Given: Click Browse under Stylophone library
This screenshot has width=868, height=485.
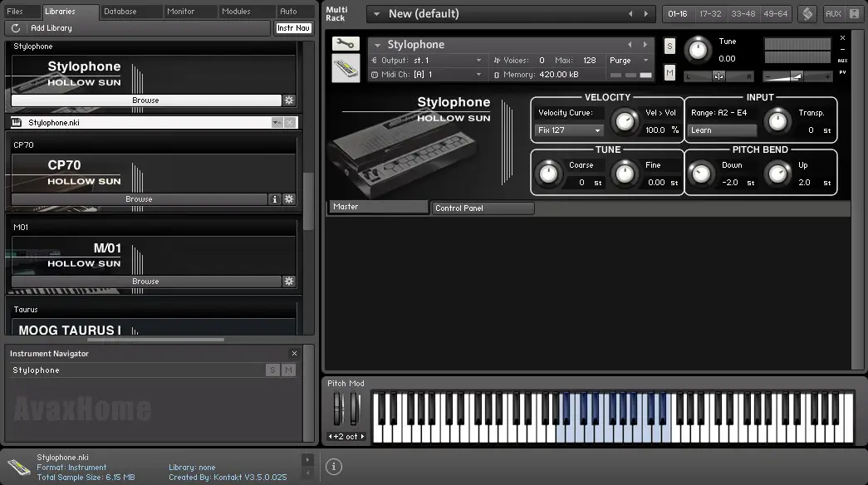Looking at the screenshot, I should coord(146,100).
